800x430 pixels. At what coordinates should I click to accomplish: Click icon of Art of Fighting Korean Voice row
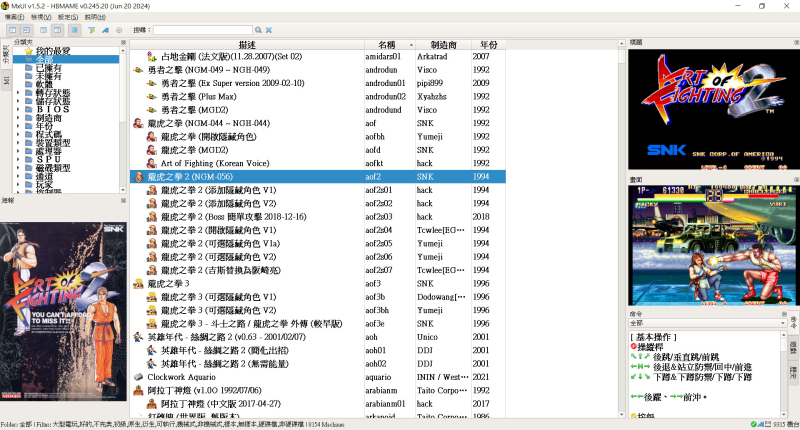tap(152, 163)
